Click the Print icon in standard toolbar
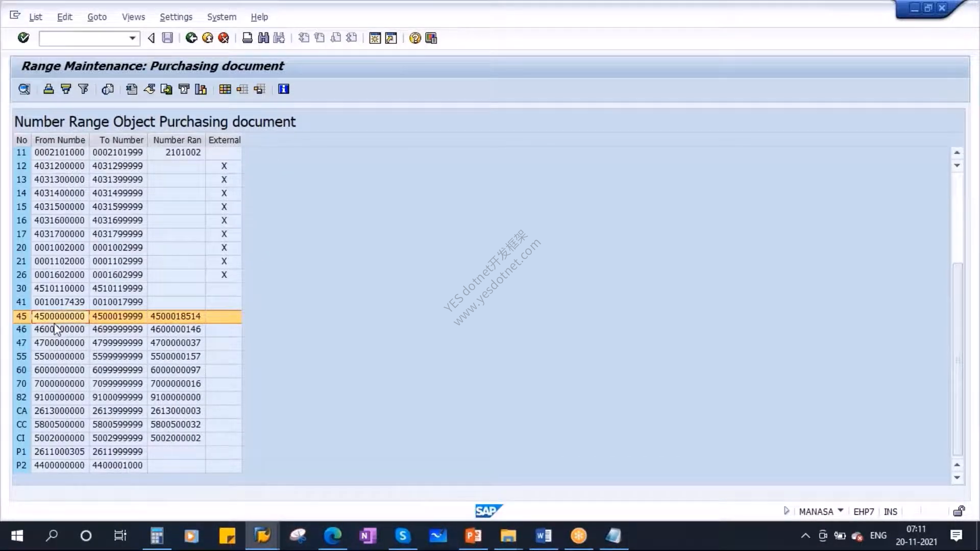 pyautogui.click(x=248, y=38)
